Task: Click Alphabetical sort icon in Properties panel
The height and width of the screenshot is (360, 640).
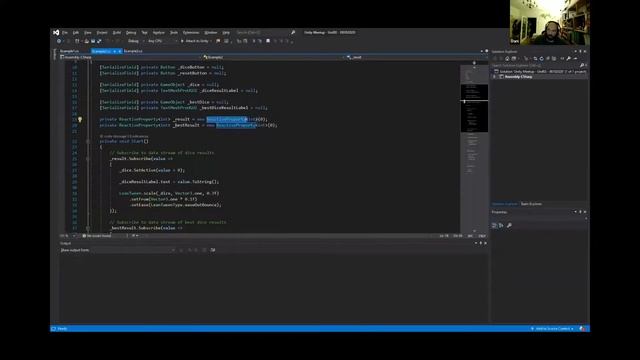Action: [x=501, y=225]
